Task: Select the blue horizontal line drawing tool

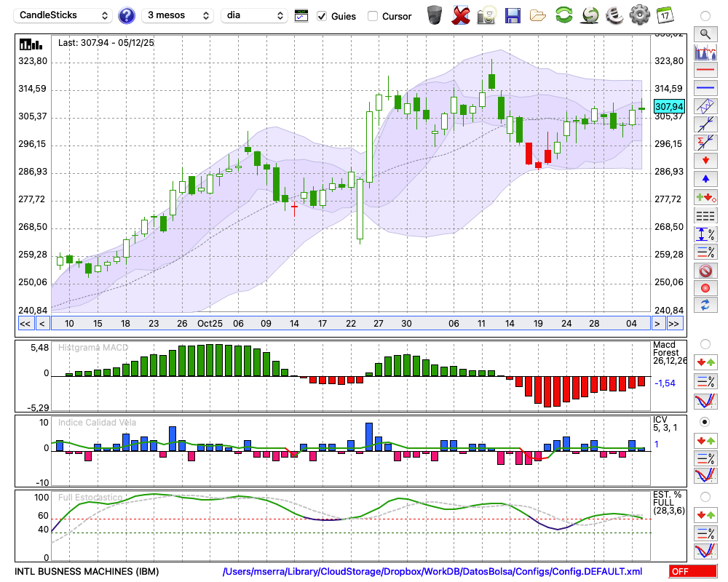Action: click(x=705, y=87)
